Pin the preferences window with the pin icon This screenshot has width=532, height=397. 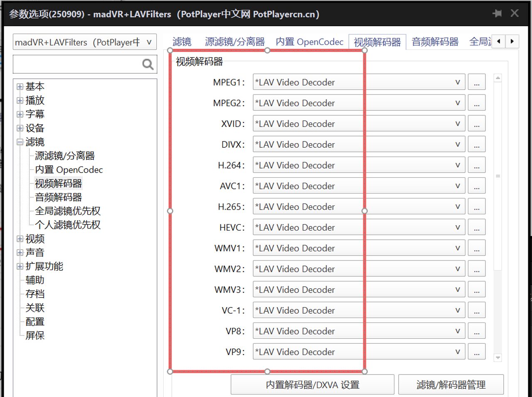(497, 14)
